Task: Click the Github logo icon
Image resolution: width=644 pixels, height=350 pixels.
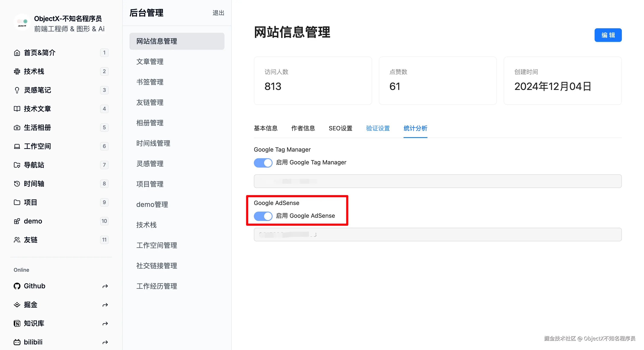Action: pos(17,286)
